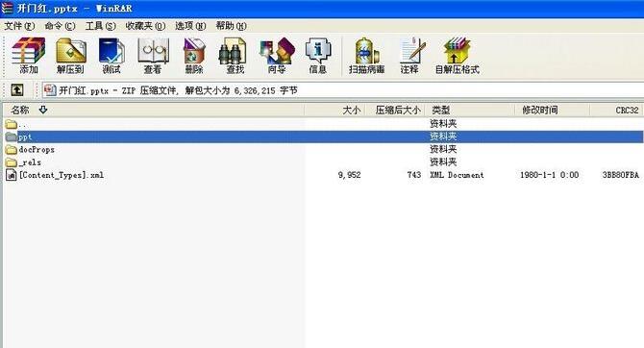
Task: Sort by Modified (修改时间) column header
Action: coord(553,111)
